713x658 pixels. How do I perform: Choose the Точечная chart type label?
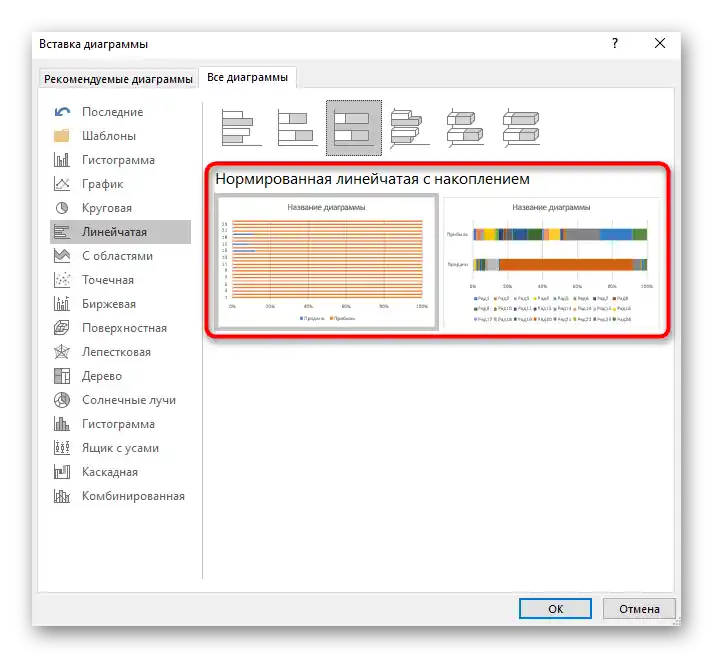click(108, 280)
